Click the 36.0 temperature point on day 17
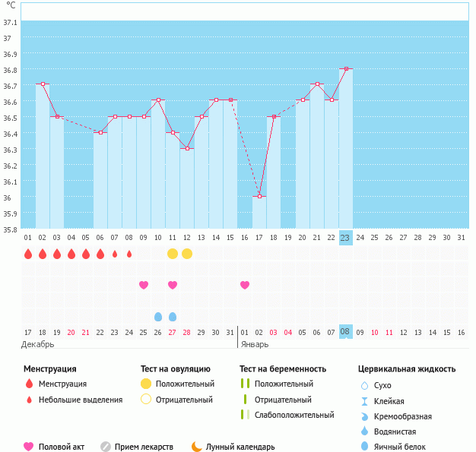The height and width of the screenshot is (452, 476). pyautogui.click(x=259, y=196)
